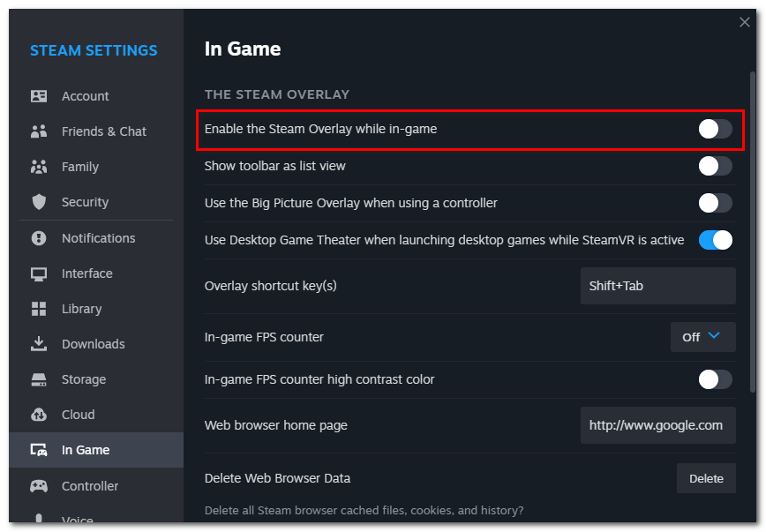The height and width of the screenshot is (532, 766).
Task: Open the In-game FPS counter dropdown
Action: click(x=703, y=337)
